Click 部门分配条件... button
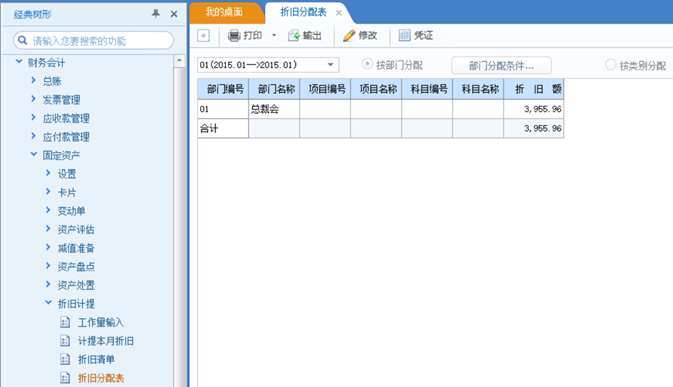Viewport: 673px width, 387px height. (501, 66)
